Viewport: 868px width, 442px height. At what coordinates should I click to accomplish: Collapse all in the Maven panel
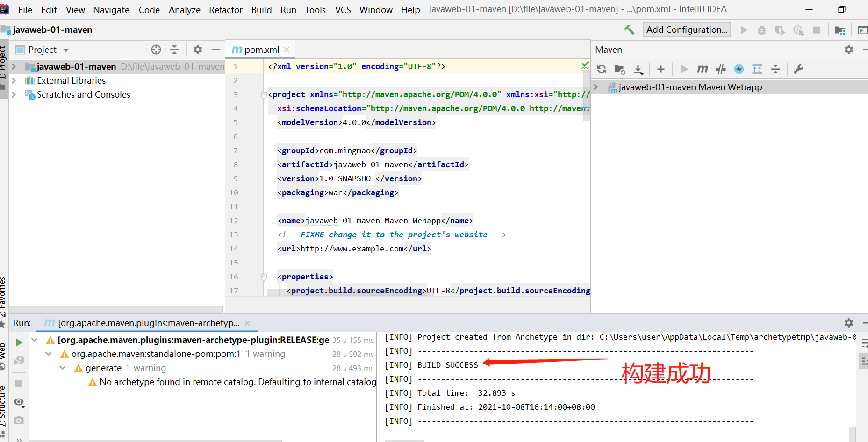tap(775, 69)
